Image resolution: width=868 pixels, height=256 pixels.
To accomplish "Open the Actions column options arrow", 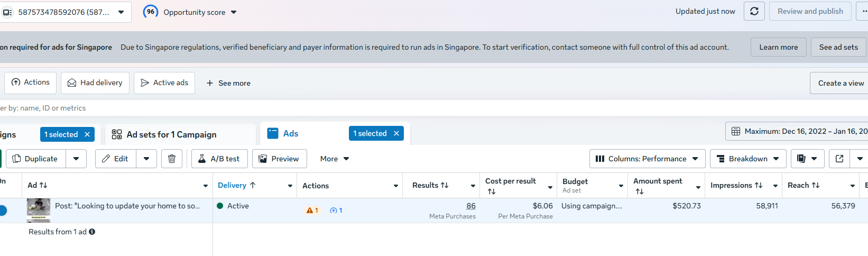I will [x=396, y=186].
